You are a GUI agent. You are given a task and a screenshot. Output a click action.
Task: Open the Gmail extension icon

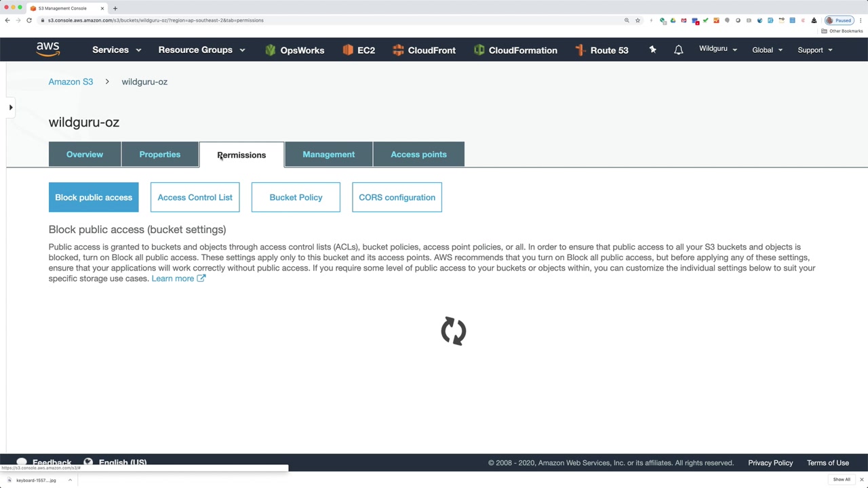(x=684, y=20)
